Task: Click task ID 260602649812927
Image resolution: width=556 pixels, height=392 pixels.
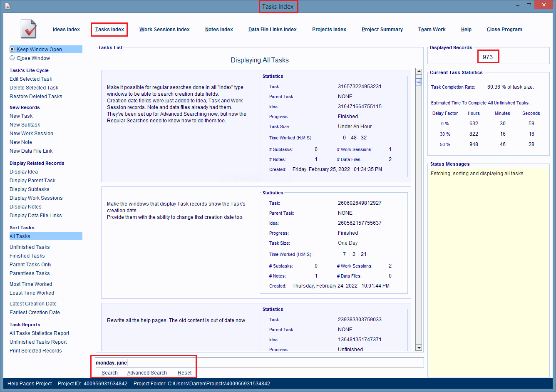Action: click(x=360, y=203)
